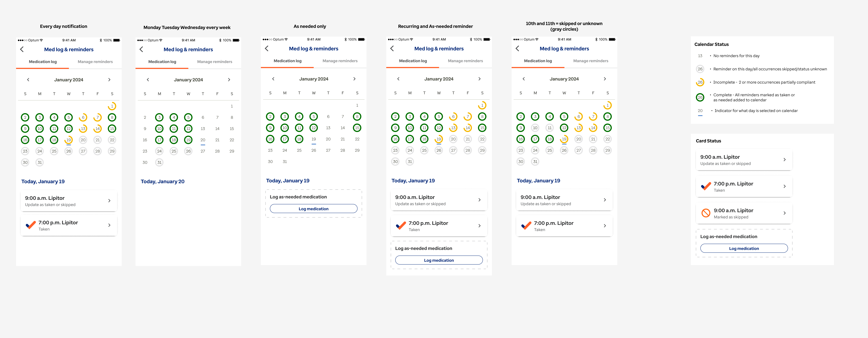
Task: Open 9:00 a.m. Lipitor chevron in Every day screen
Action: tap(109, 201)
